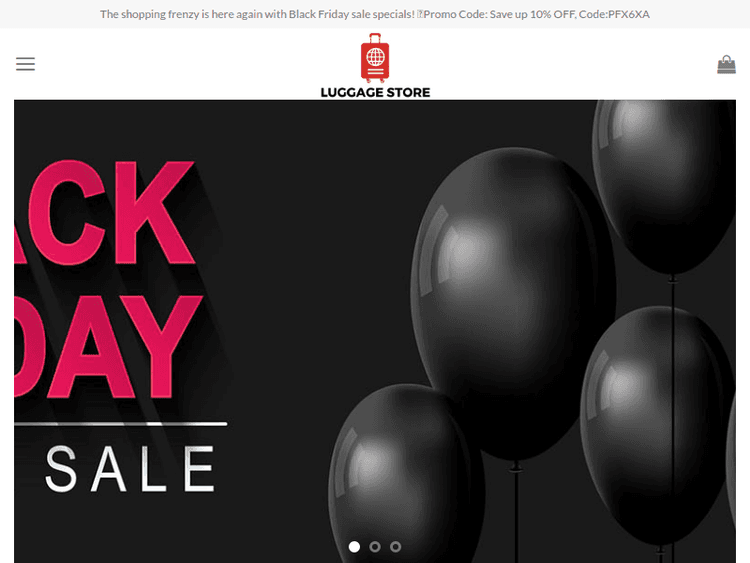Click the red suitcase logo icon
The image size is (750, 563).
[375, 58]
